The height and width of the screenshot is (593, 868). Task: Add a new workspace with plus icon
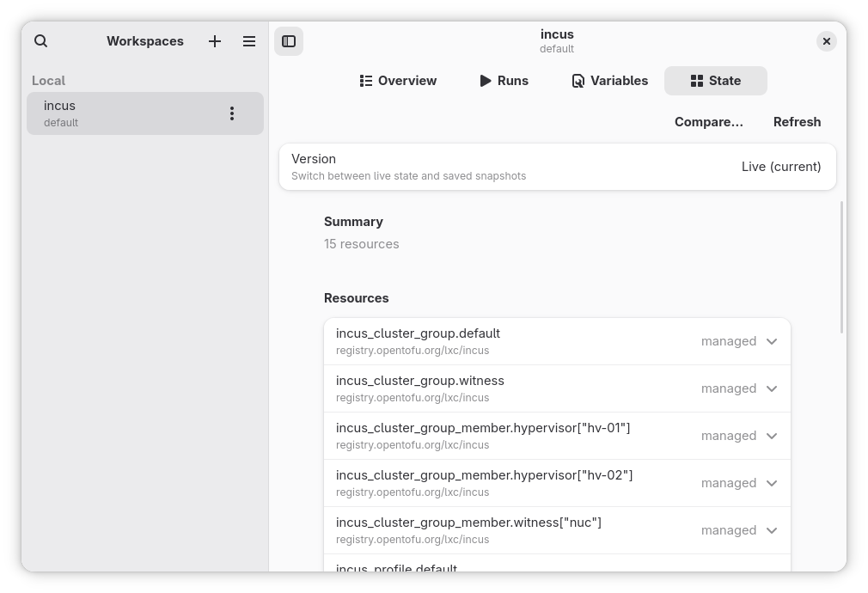pos(215,41)
